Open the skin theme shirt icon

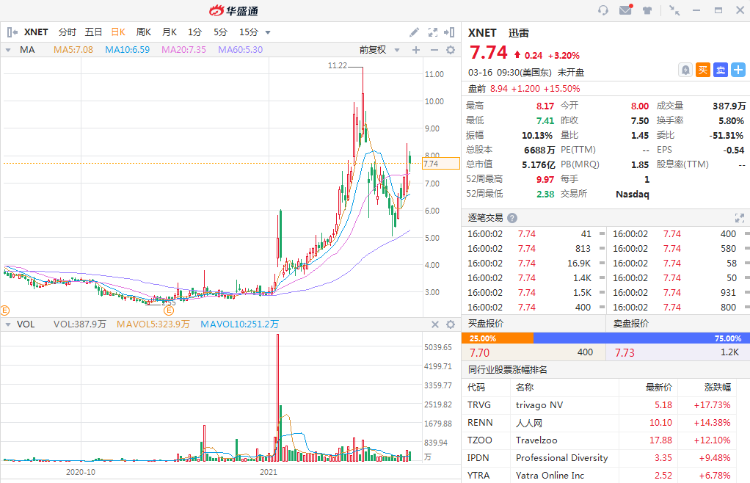click(647, 10)
